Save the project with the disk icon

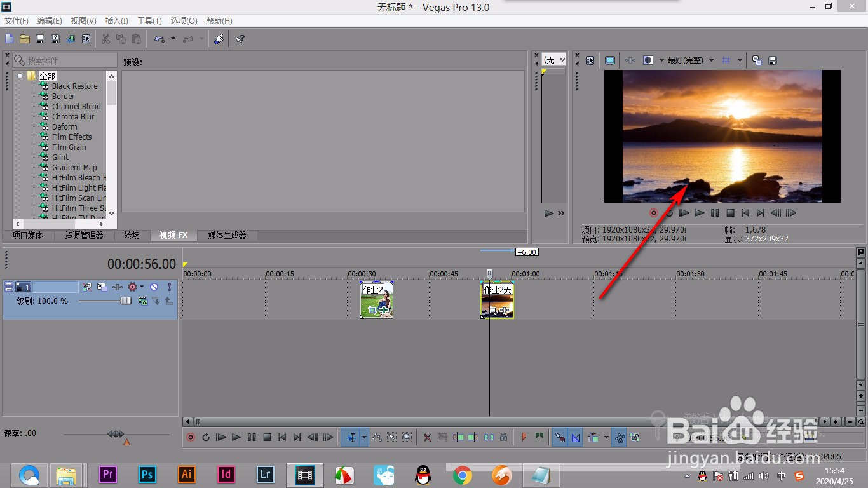[40, 39]
